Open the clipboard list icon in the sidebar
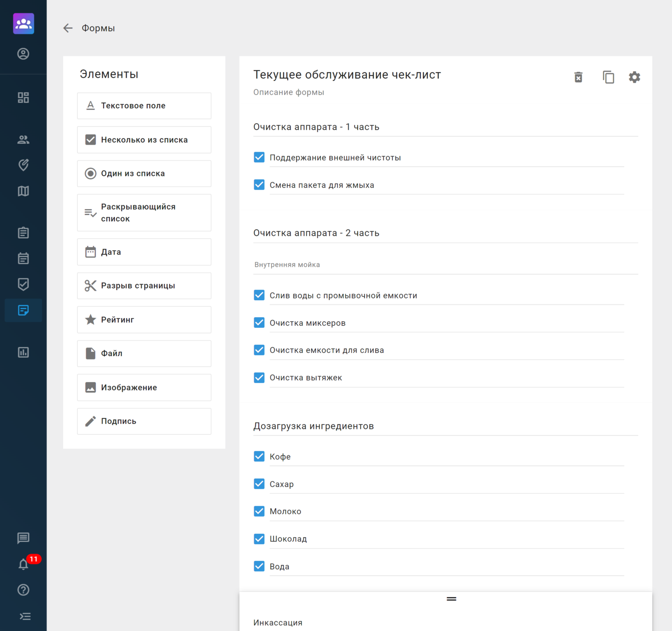This screenshot has width=672, height=631. coord(23,233)
